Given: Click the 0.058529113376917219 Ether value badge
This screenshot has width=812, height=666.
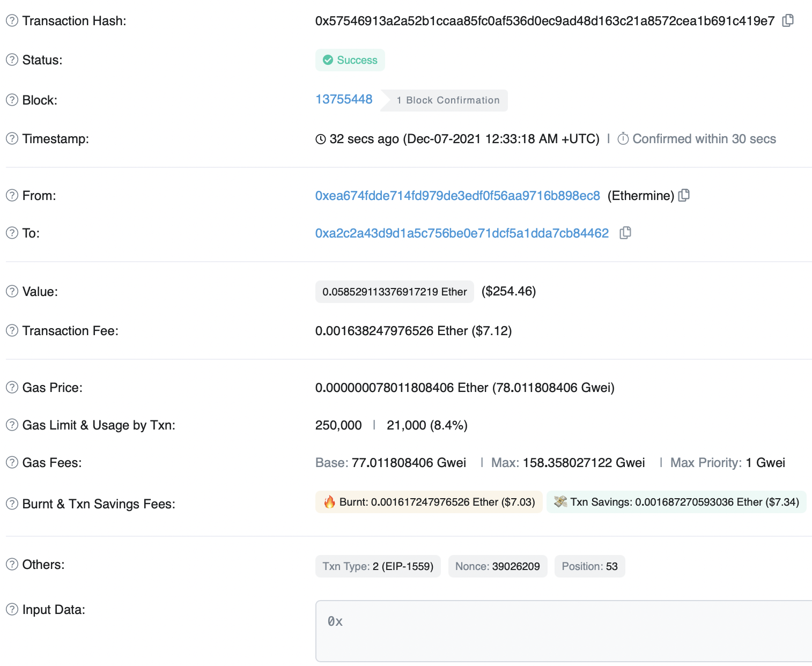Looking at the screenshot, I should [x=395, y=292].
